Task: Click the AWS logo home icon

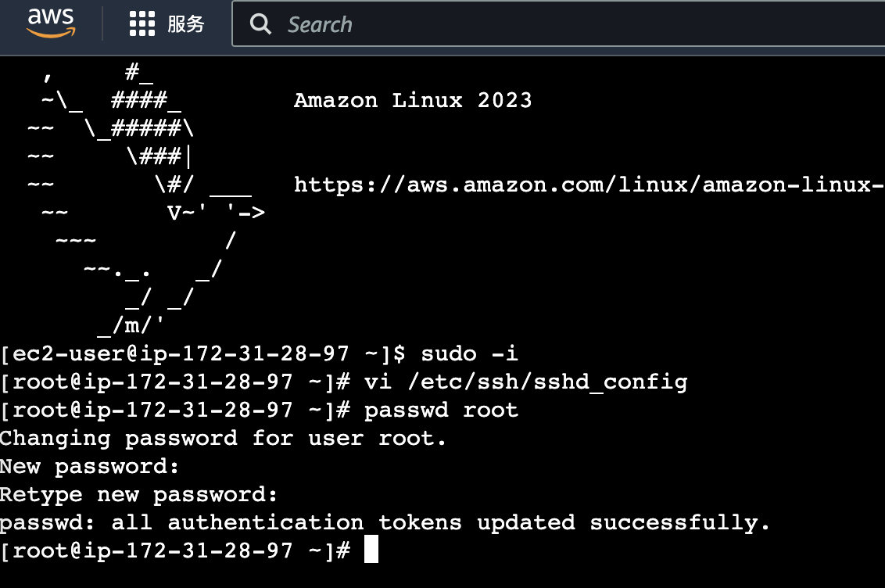Action: tap(51, 23)
